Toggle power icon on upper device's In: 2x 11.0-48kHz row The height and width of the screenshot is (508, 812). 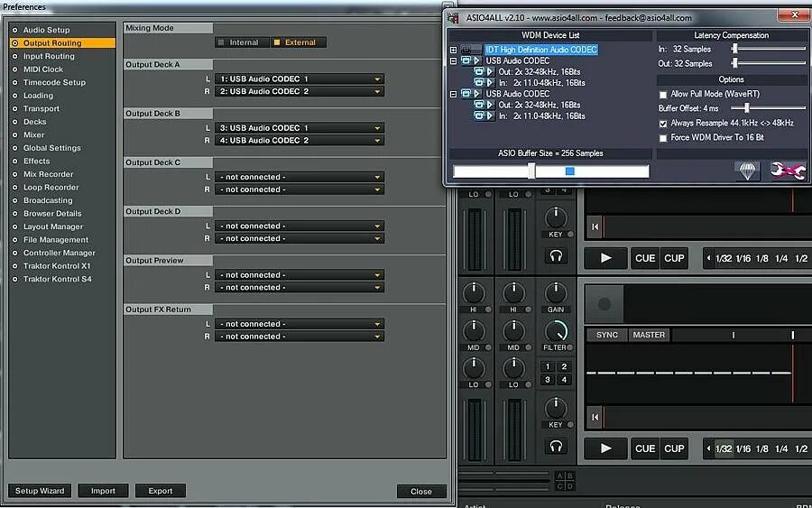(479, 82)
